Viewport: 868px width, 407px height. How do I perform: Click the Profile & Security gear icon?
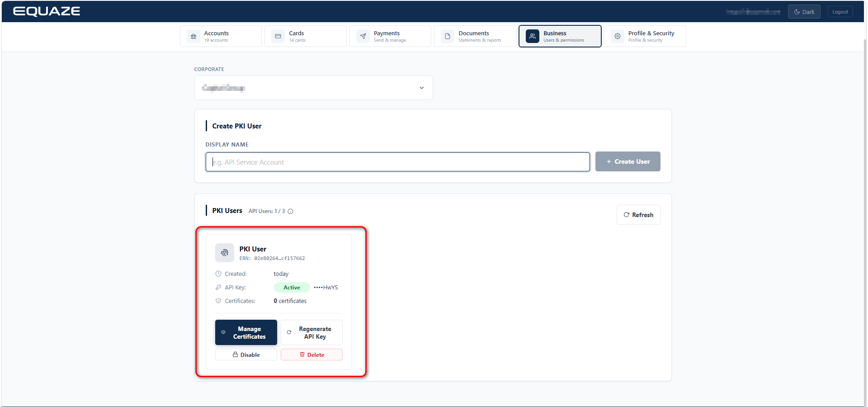618,36
